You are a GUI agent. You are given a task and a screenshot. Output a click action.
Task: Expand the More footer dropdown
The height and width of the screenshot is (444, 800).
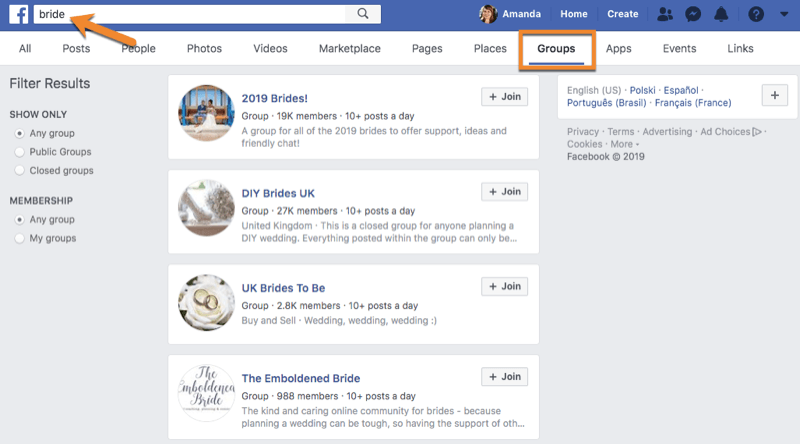pyautogui.click(x=624, y=144)
